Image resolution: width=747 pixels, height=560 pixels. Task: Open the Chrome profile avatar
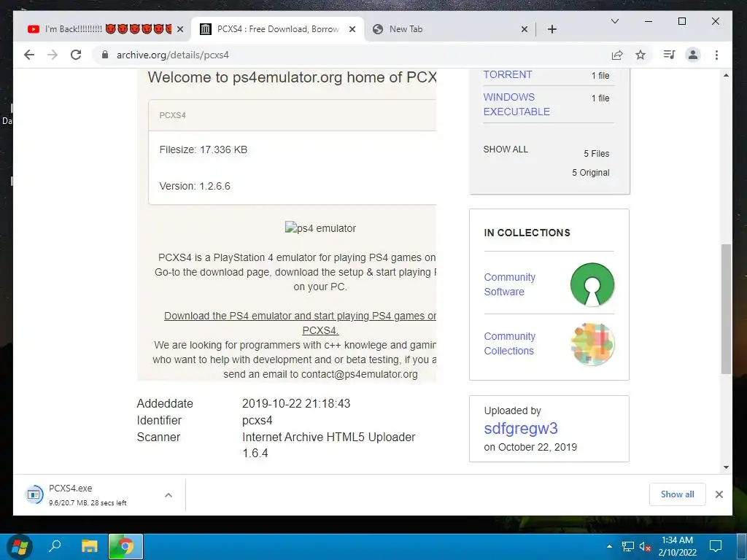693,55
